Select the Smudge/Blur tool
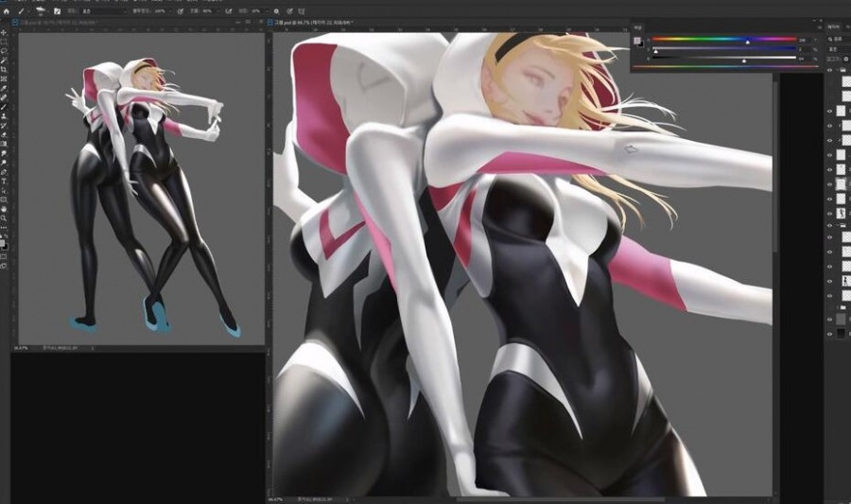The image size is (851, 504). pos(4,153)
